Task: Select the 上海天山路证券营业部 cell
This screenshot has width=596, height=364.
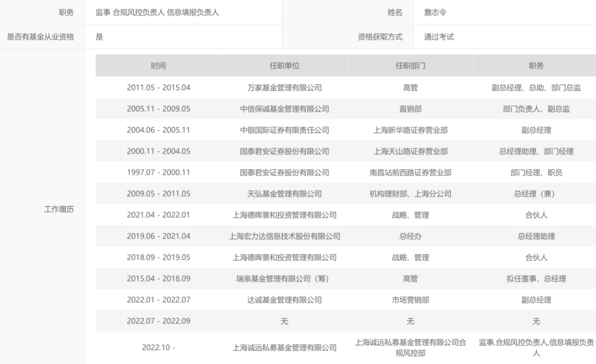Action: 411,151
